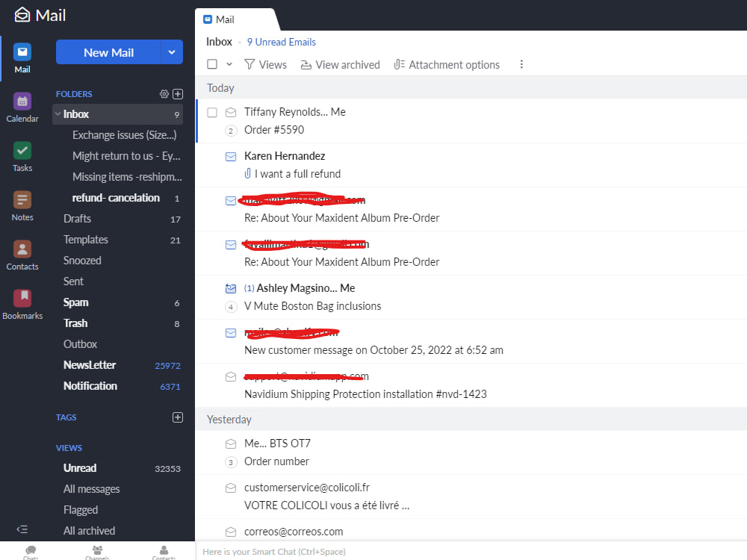Click the Mail logo in header
747x560 pixels.
coord(40,15)
